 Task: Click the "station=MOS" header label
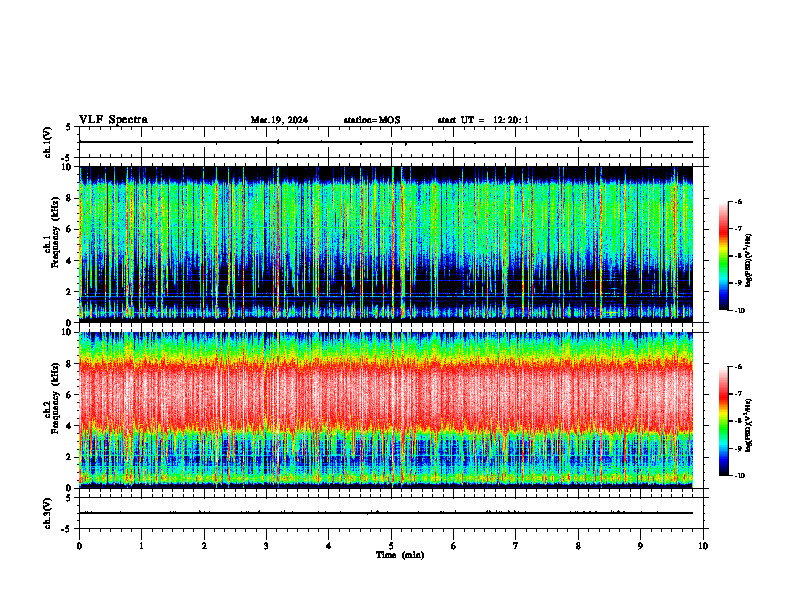pyautogui.click(x=372, y=120)
